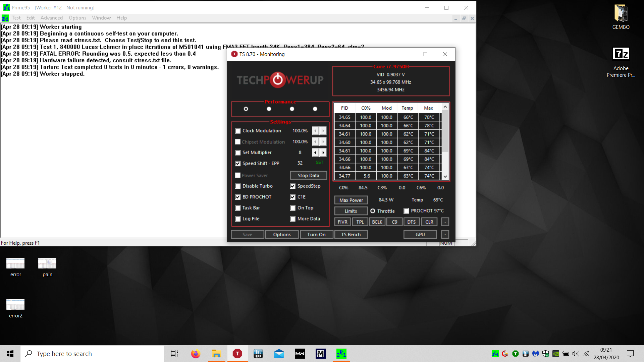Click the core table scrollbar up arrow
644x362 pixels.
tap(445, 107)
